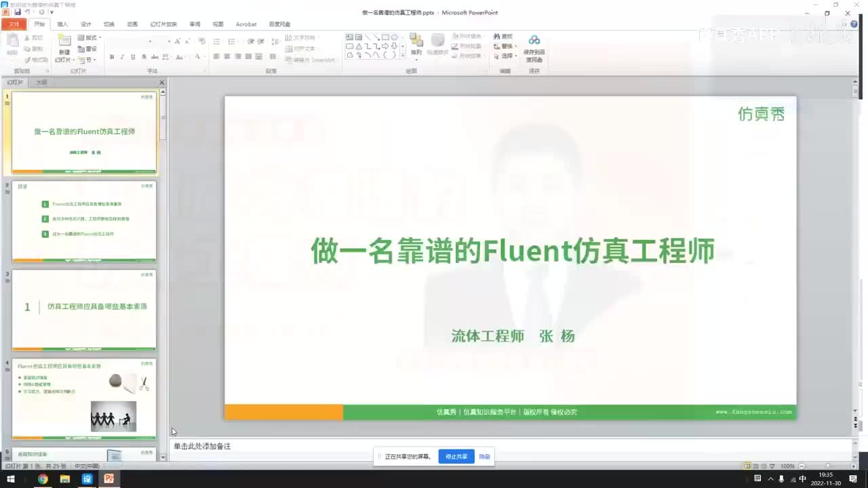Viewport: 868px width, 488px height.
Task: Click Clear Formatting icon
Action: coord(202,41)
